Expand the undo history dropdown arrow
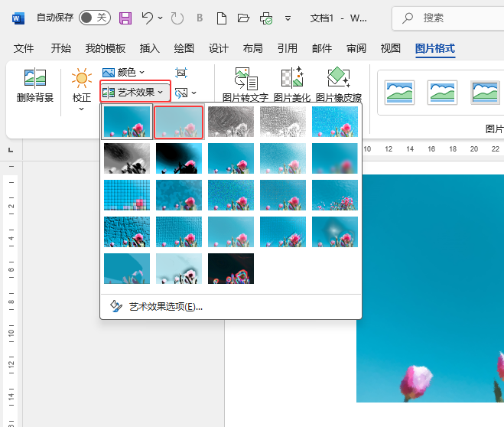The width and height of the screenshot is (504, 427). [x=160, y=18]
